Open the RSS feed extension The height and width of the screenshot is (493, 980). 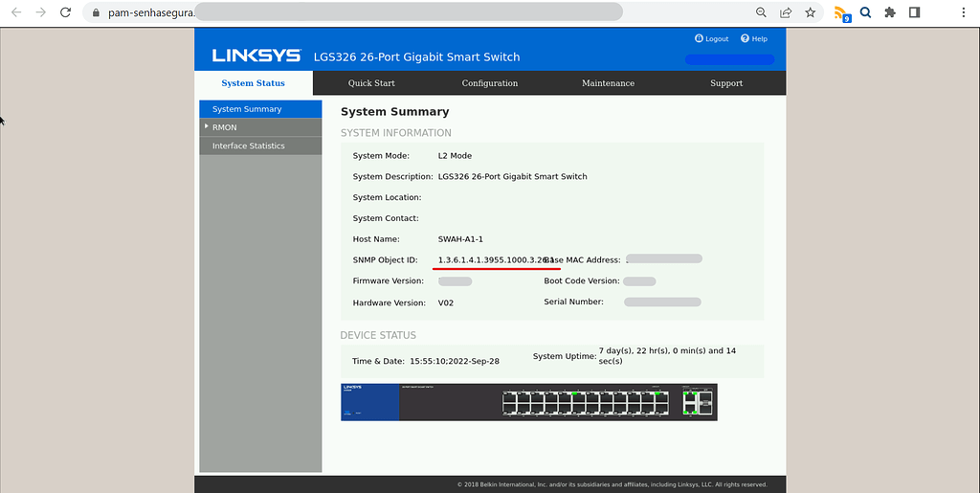[x=842, y=13]
